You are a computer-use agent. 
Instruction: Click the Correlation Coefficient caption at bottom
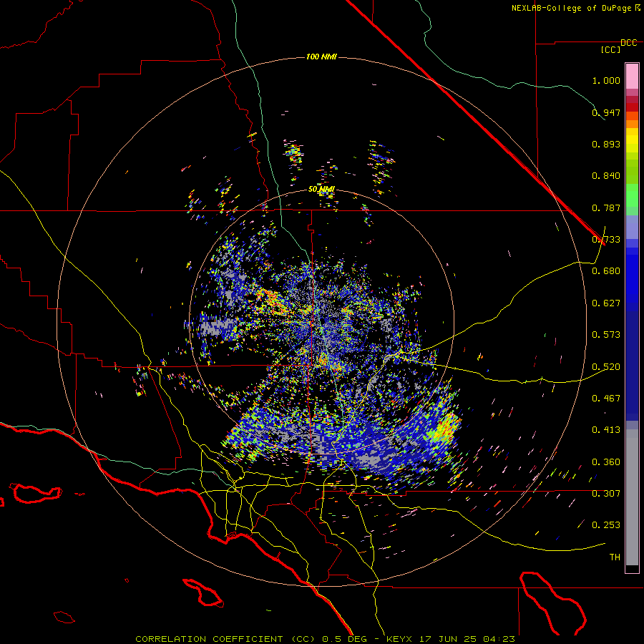[325, 639]
